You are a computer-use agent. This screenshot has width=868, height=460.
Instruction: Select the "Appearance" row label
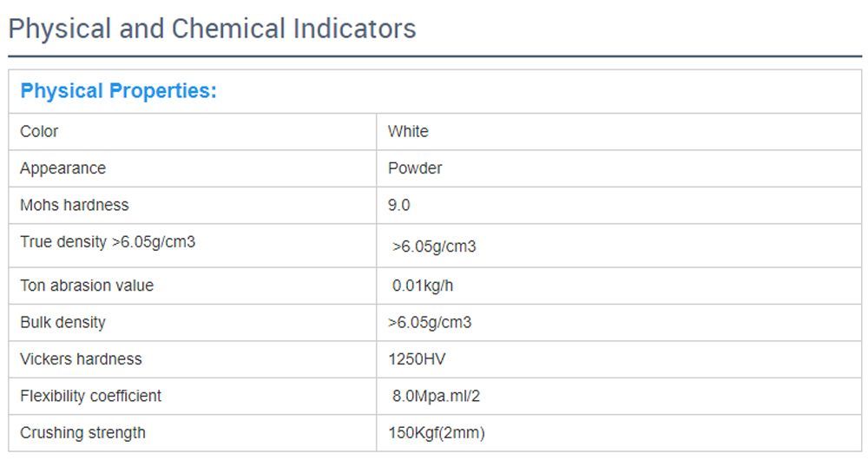[x=62, y=168]
